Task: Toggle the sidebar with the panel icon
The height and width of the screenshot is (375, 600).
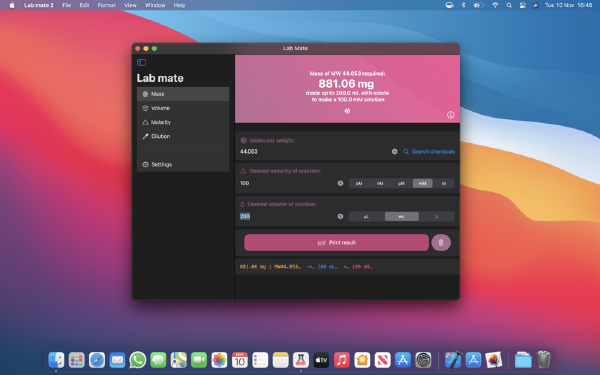Action: (142, 62)
